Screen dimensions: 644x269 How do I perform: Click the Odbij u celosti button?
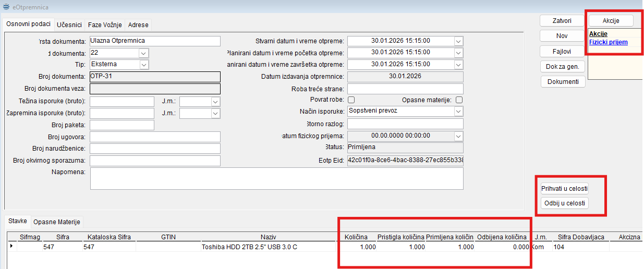point(565,203)
